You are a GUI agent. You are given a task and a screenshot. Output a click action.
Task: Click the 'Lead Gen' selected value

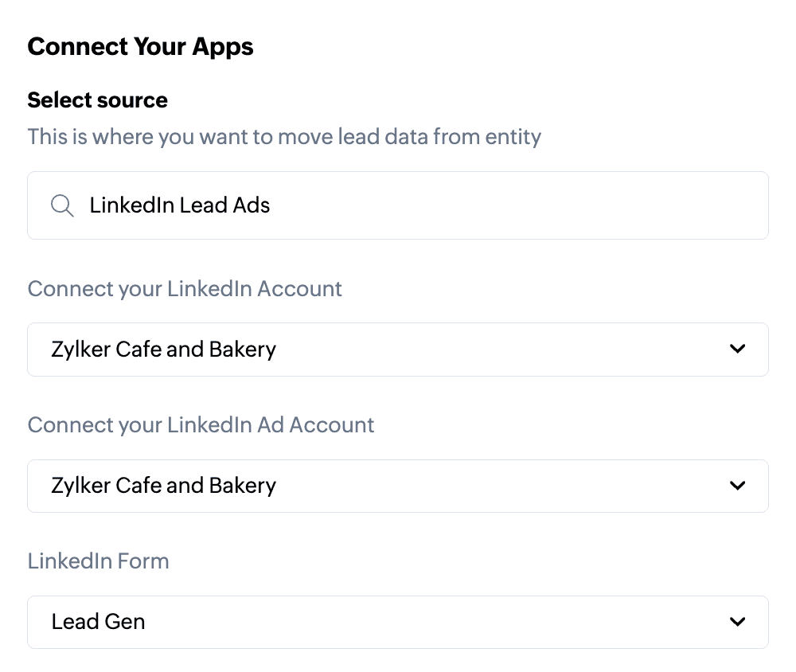98,622
